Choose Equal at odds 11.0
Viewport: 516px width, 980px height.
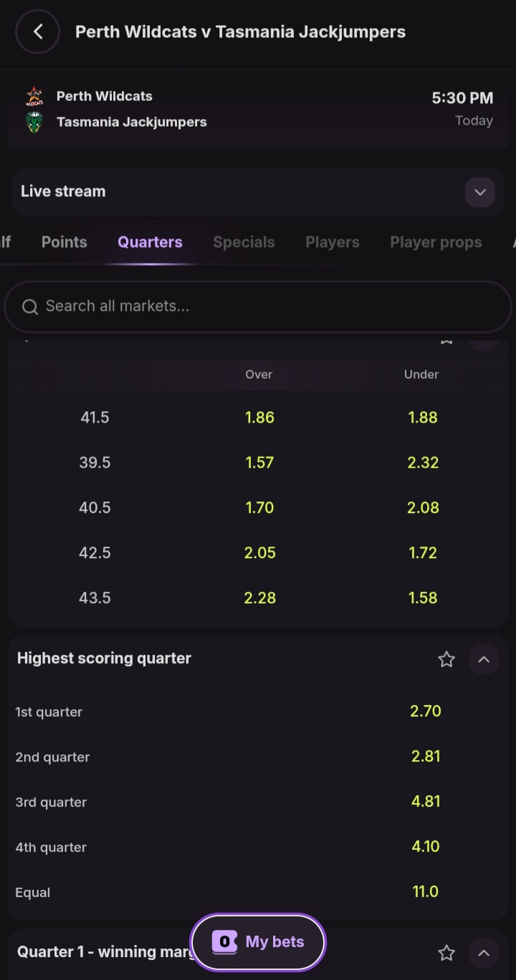425,892
